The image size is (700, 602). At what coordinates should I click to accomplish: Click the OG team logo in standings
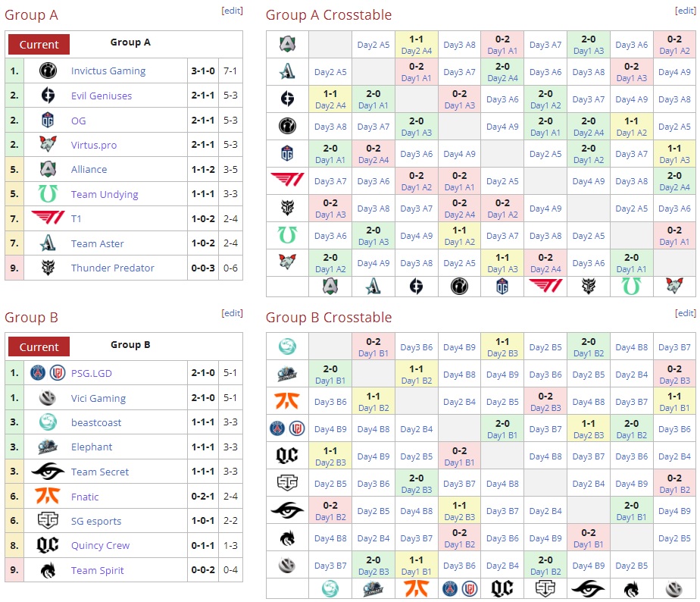pos(48,121)
